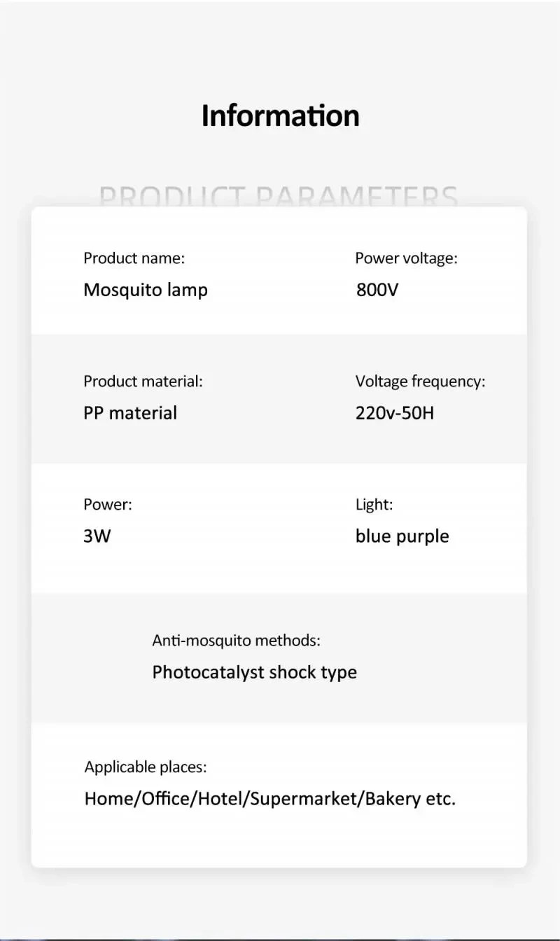Image resolution: width=560 pixels, height=941 pixels.
Task: Click the Information heading
Action: point(280,116)
